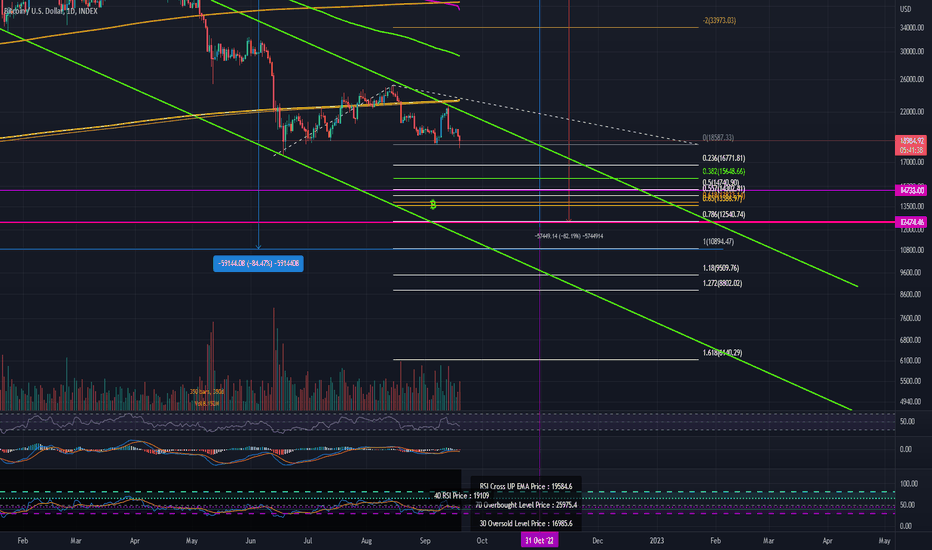Click 100.00 on the bottom indicator scale
932x550 pixels.
908,484
